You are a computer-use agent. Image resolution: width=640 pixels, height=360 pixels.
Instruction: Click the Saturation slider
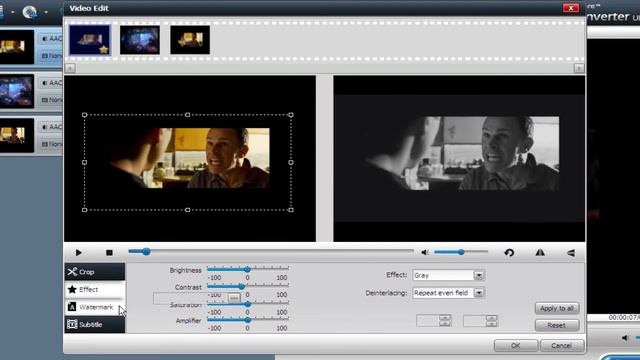[x=248, y=304]
